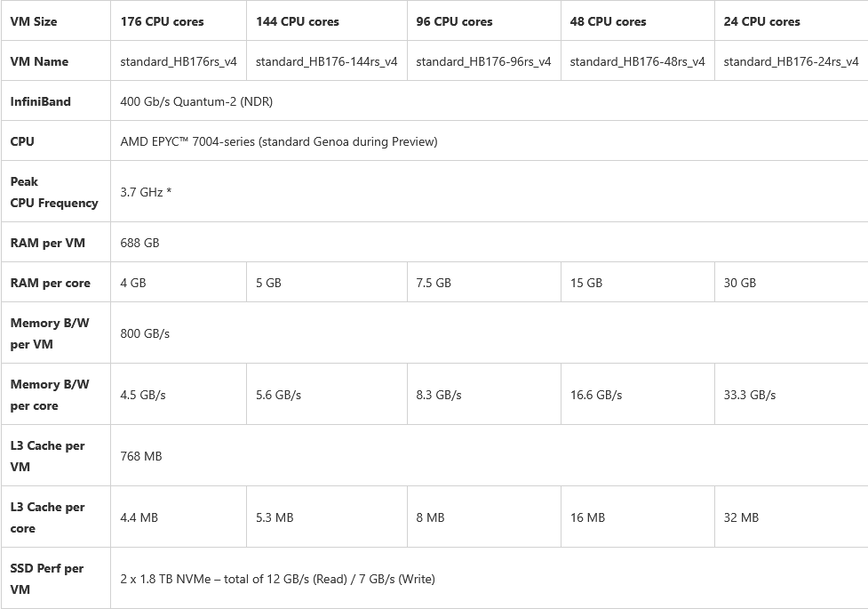This screenshot has height=609, width=868.
Task: Click the 400 Gb/s Quantum-2 (NDR) text
Action: 196,101
